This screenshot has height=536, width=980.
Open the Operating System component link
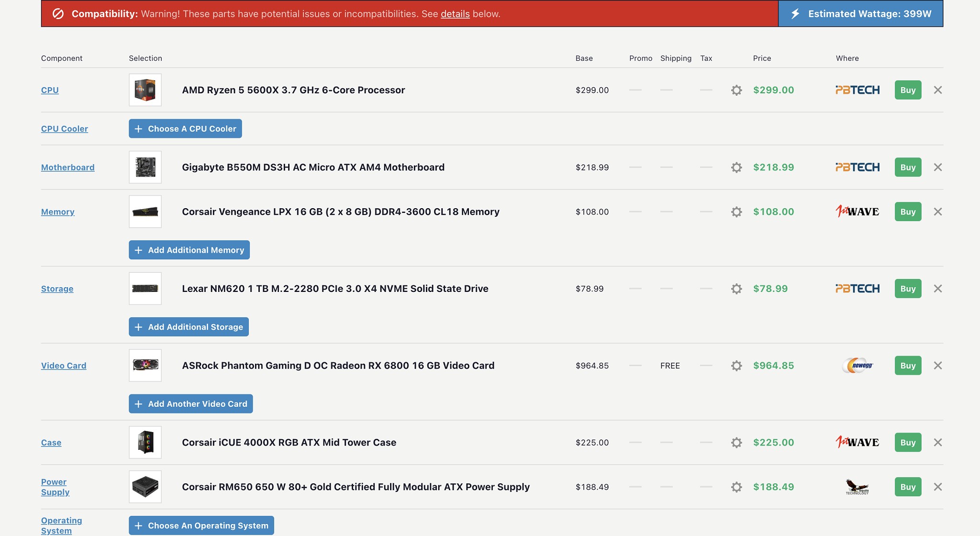pos(62,525)
